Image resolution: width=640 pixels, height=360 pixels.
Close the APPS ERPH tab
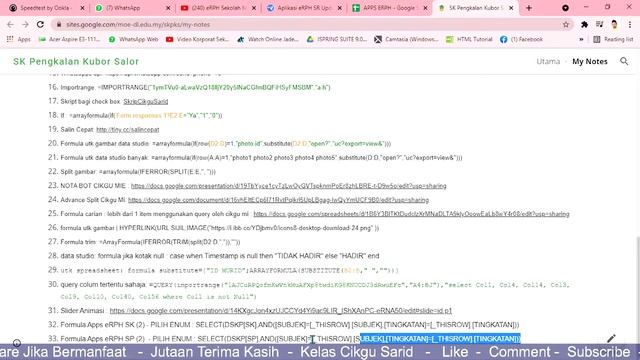point(425,8)
